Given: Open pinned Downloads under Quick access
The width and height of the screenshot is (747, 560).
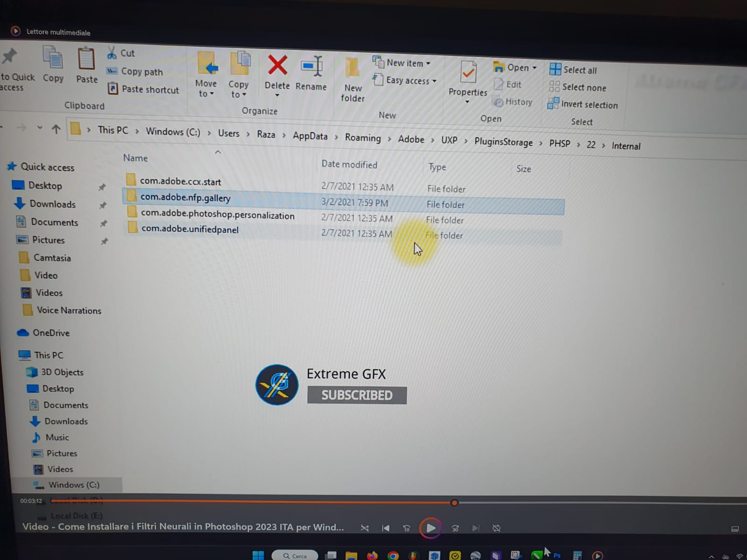Looking at the screenshot, I should point(45,204).
